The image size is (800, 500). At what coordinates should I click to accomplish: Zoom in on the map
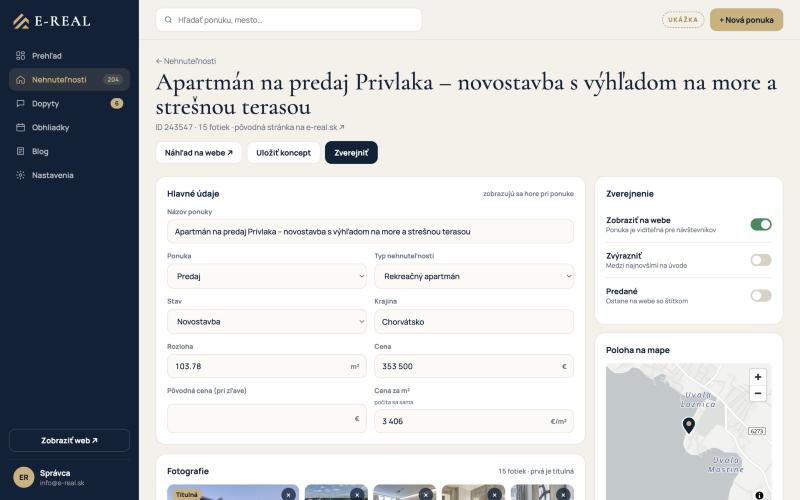point(758,377)
